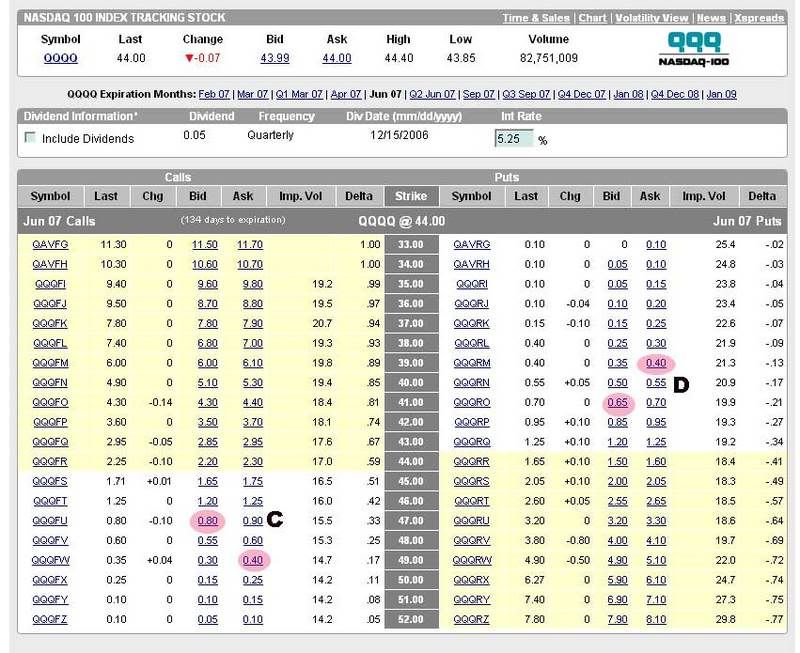
Task: Select the 33.00 strike cell
Action: [411, 244]
